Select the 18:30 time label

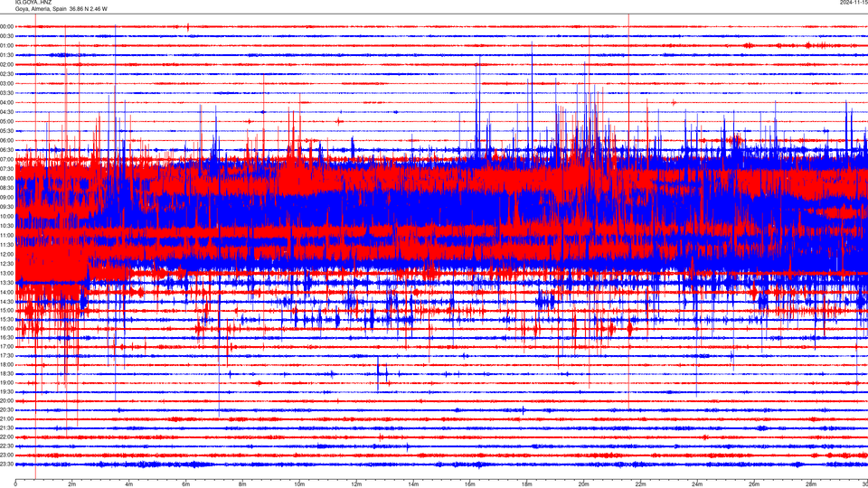click(x=6, y=374)
